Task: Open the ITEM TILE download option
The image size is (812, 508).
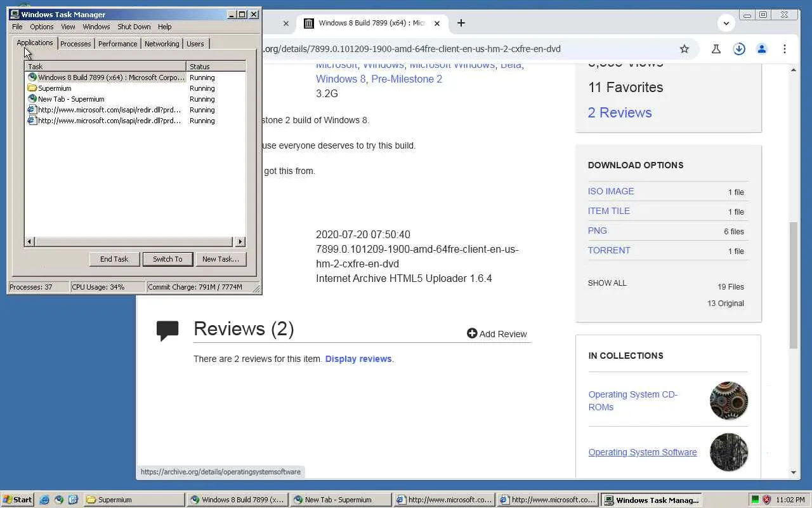Action: coord(609,211)
